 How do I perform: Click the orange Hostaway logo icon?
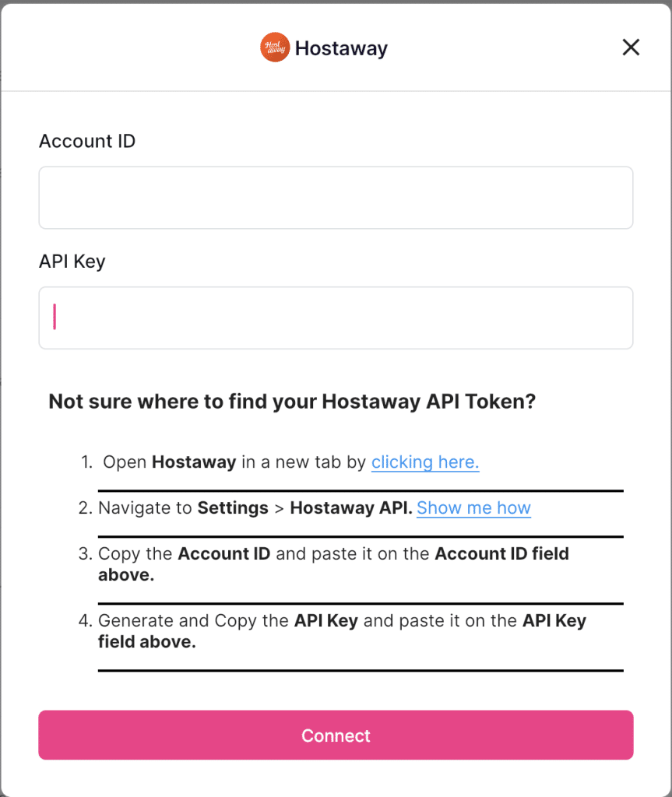coord(275,47)
